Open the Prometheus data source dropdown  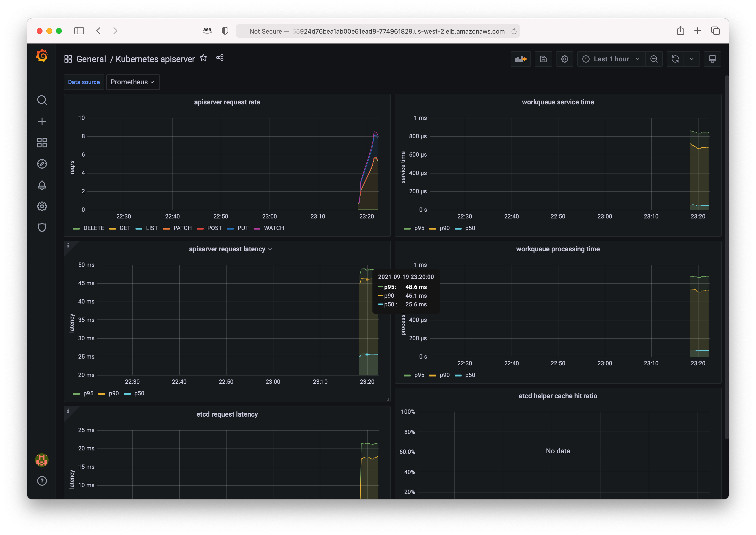coord(133,82)
